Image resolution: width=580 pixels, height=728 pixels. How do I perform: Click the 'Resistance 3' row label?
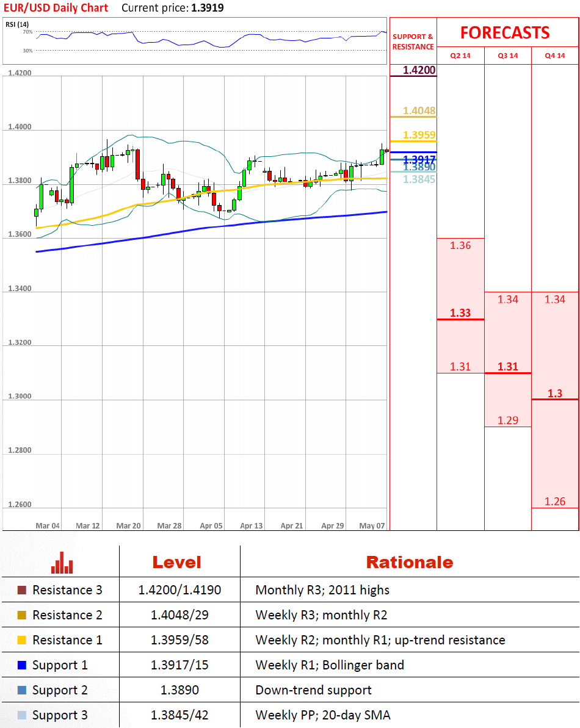[67, 590]
